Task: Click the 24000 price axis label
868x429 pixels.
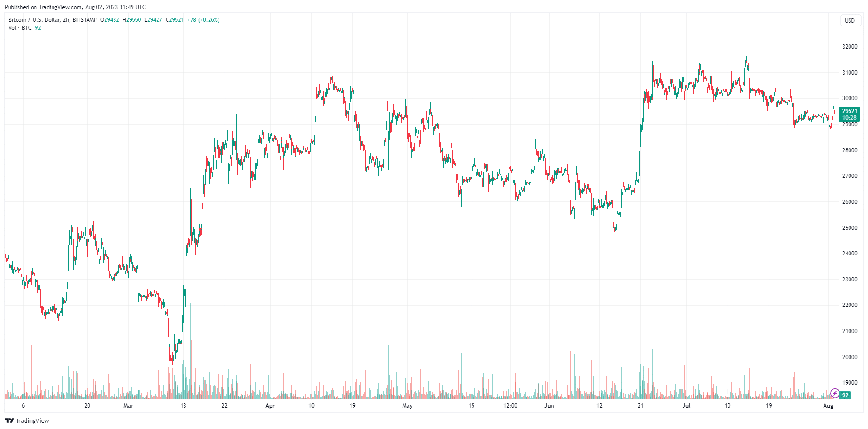Action: click(x=850, y=254)
